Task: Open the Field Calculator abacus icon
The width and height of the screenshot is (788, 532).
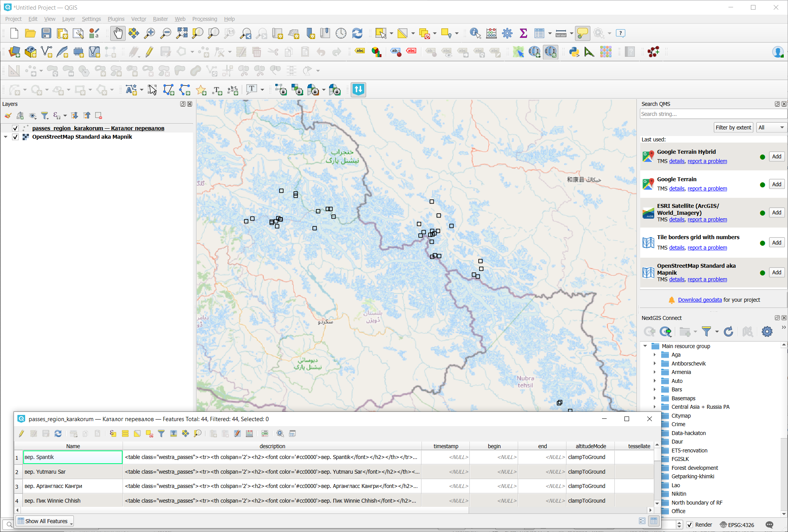Action: tap(491, 33)
